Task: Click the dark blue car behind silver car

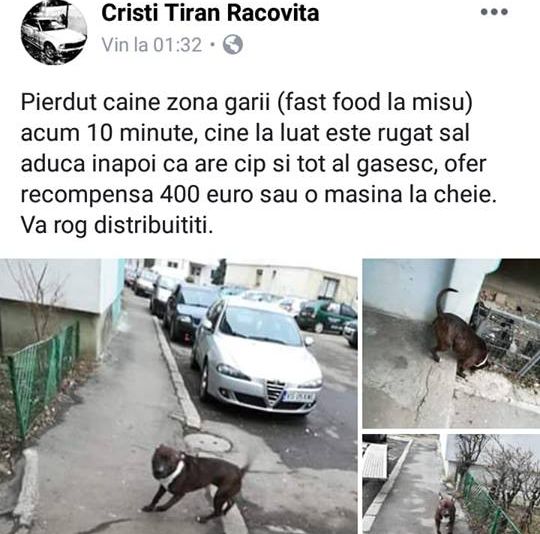Action: (188, 310)
